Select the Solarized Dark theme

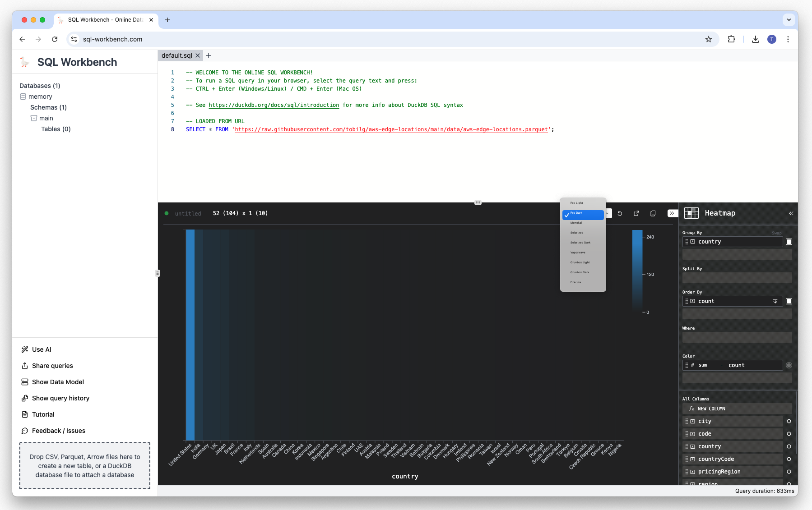coord(583,243)
